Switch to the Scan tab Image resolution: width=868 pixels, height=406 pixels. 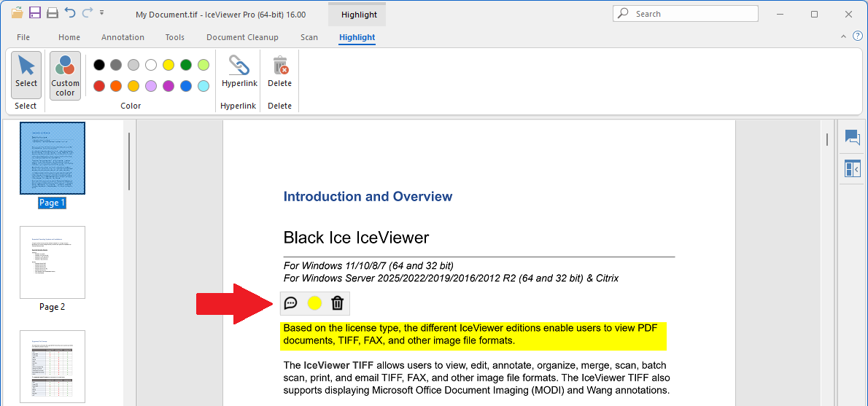[x=309, y=38]
